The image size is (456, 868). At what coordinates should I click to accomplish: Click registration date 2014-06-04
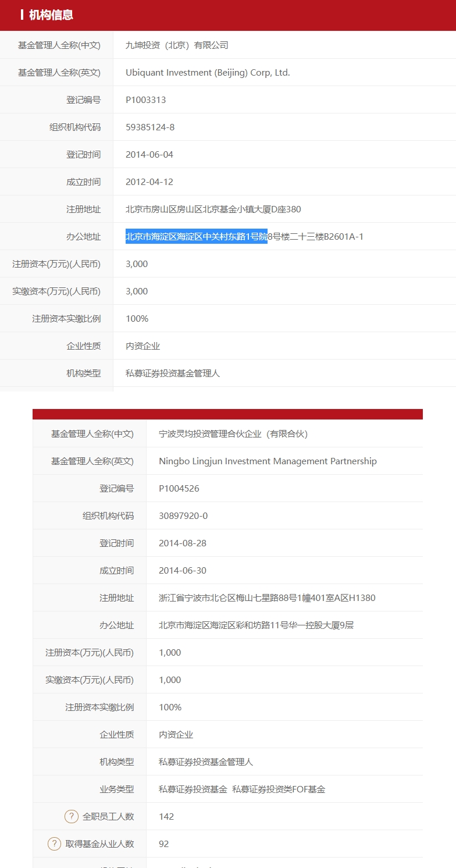149,154
